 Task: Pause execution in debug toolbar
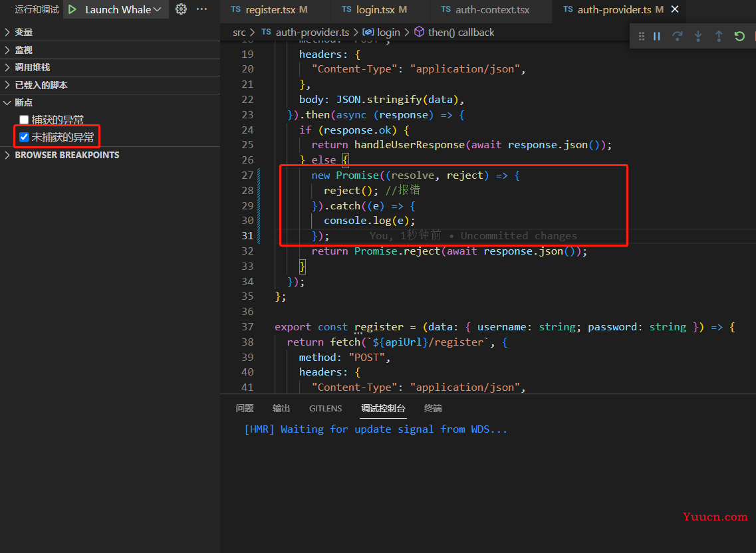(x=657, y=36)
